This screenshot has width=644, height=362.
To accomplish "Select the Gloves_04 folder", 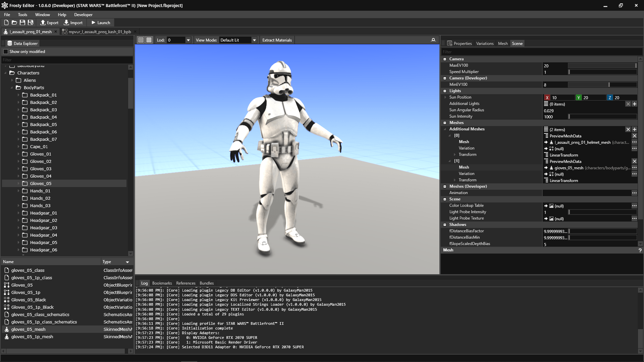I will click(x=41, y=176).
